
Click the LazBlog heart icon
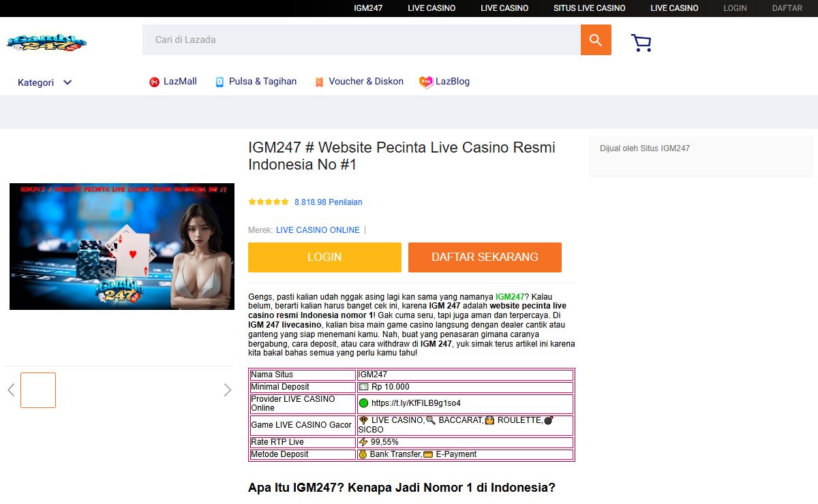(x=426, y=82)
